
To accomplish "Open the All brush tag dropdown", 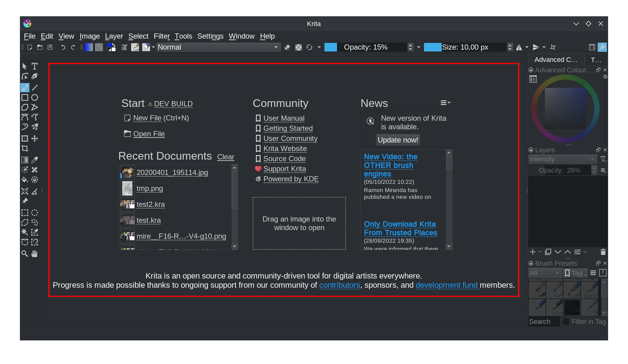I will (545, 273).
